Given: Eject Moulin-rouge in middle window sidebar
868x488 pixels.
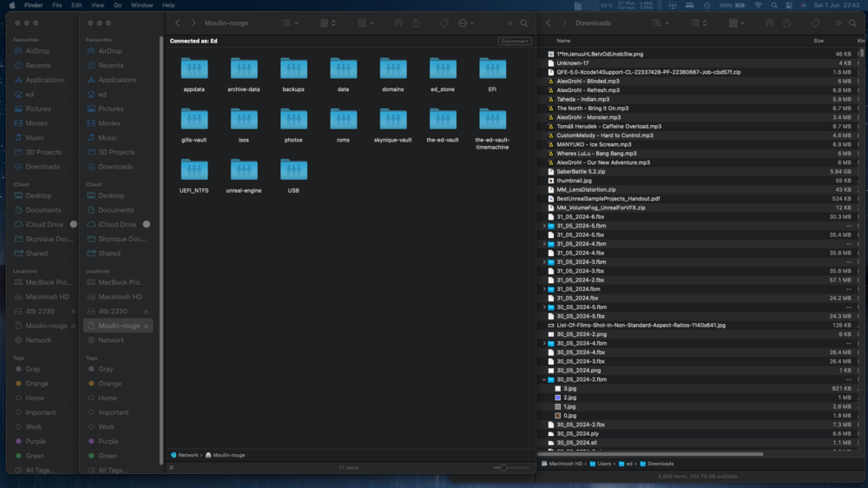Looking at the screenshot, I should tap(146, 326).
